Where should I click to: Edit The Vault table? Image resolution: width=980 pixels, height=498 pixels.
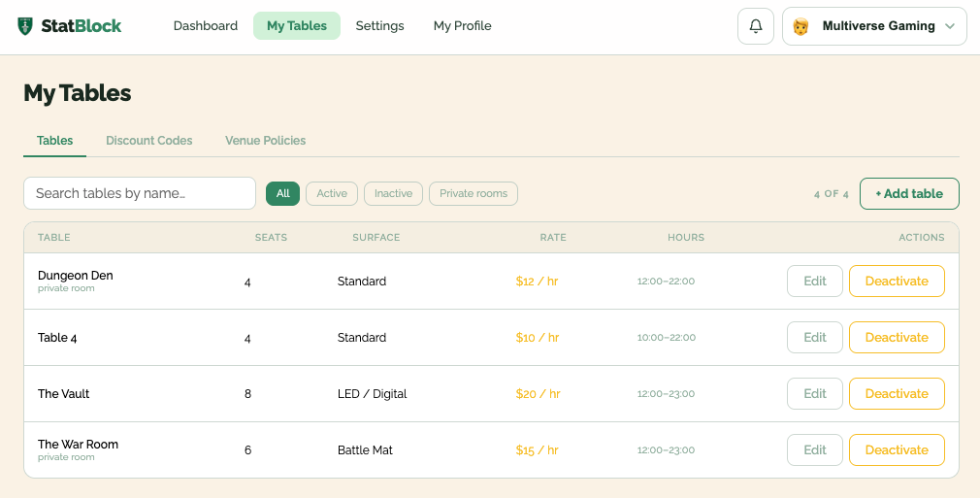pyautogui.click(x=815, y=393)
